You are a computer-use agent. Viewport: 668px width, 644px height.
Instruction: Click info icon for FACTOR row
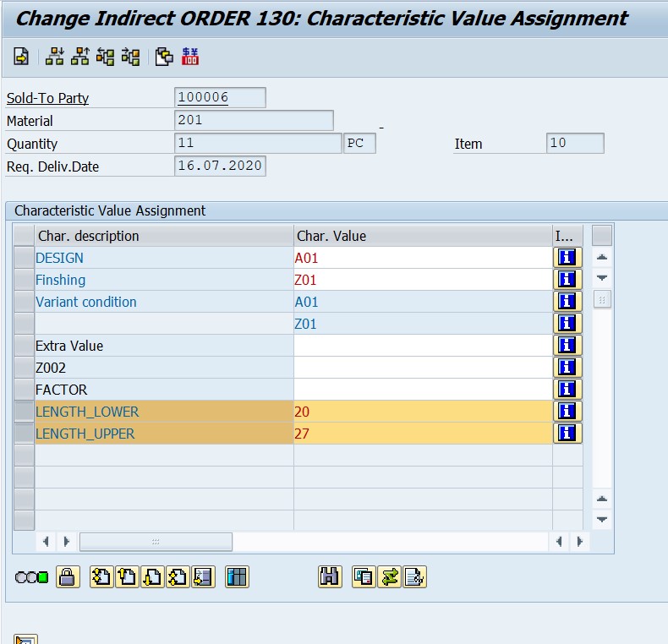pyautogui.click(x=567, y=390)
